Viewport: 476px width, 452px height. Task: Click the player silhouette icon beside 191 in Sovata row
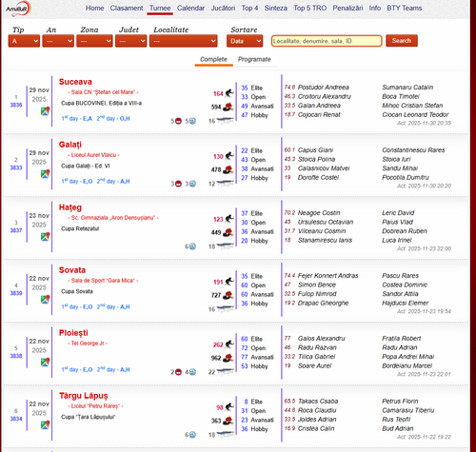point(229,282)
